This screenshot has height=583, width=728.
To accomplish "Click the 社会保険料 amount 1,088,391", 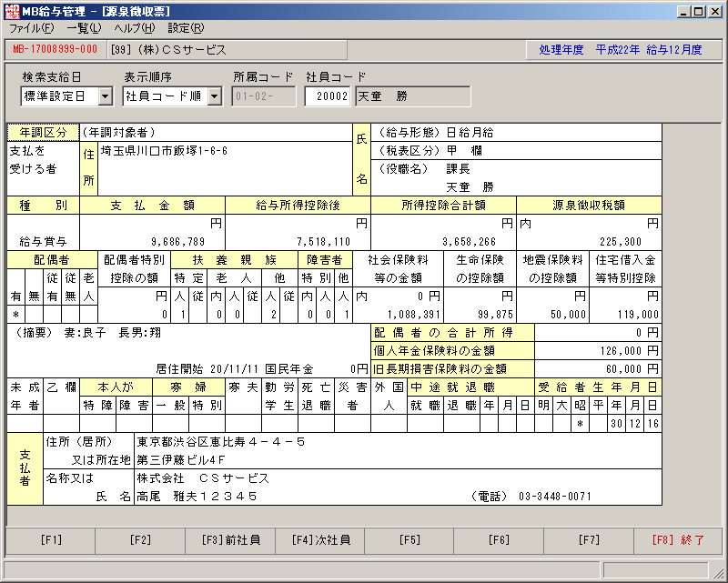I will point(414,315).
